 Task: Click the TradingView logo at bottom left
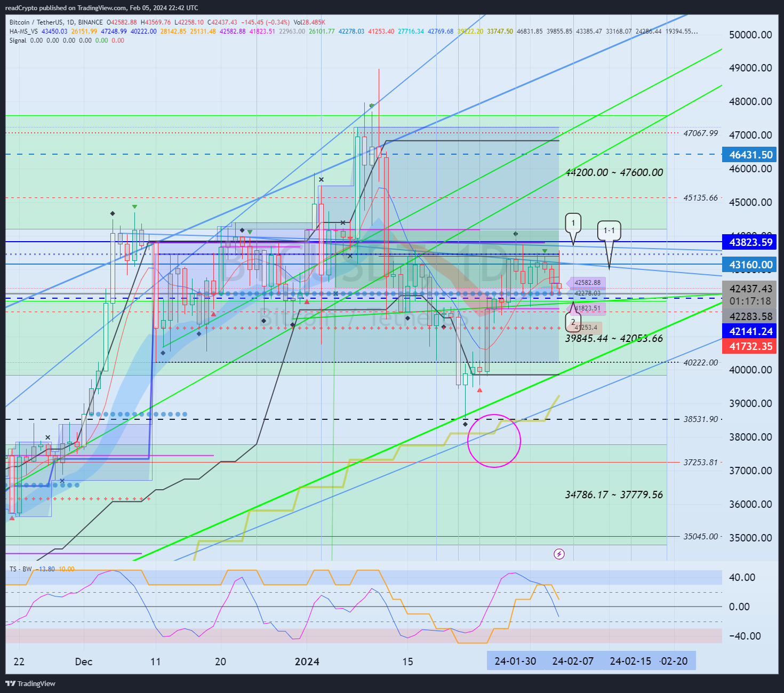point(30,683)
